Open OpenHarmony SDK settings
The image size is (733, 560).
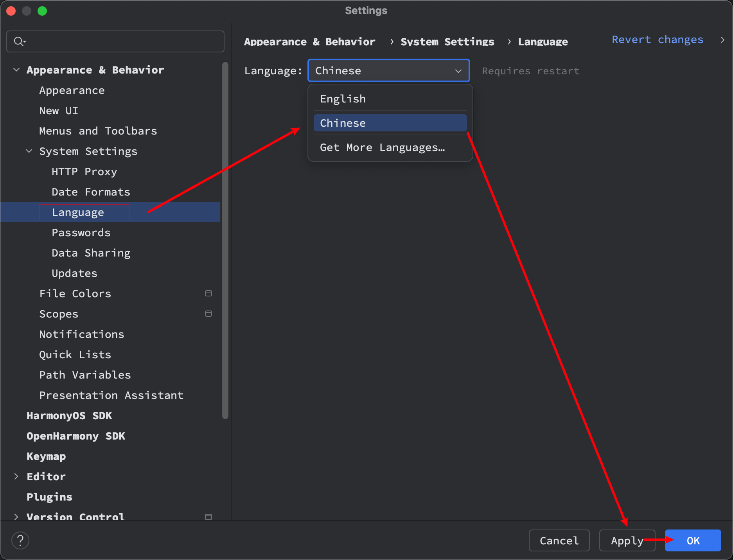(76, 436)
